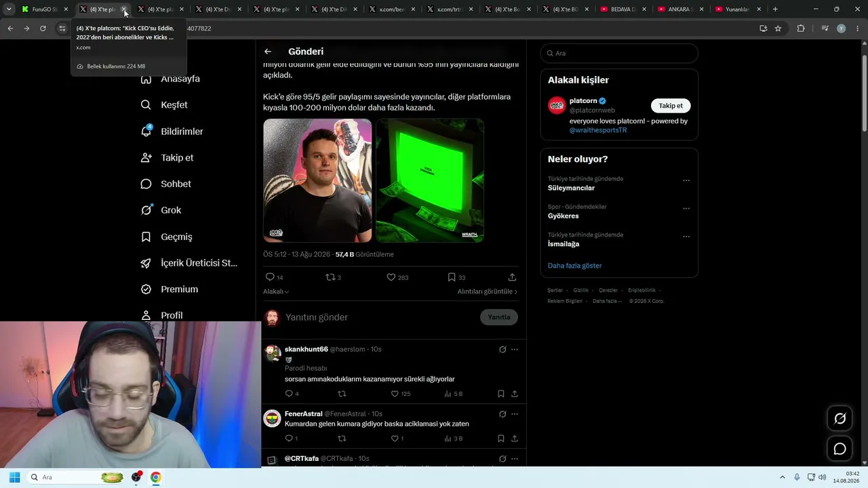Open Geçmiş bookmark icon in sidebar
The image size is (868, 488).
coord(146,237)
